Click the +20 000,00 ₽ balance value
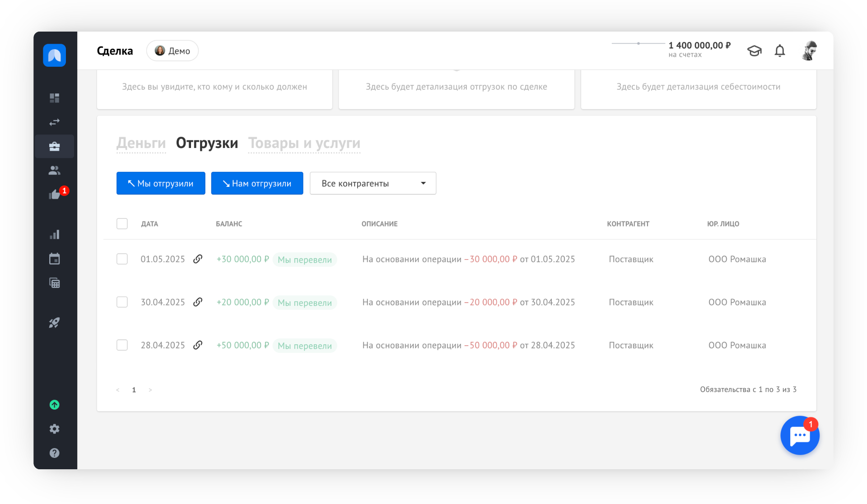 pos(243,302)
